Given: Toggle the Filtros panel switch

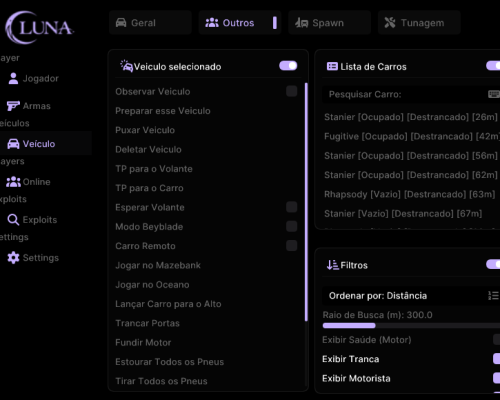Looking at the screenshot, I should pos(493,264).
